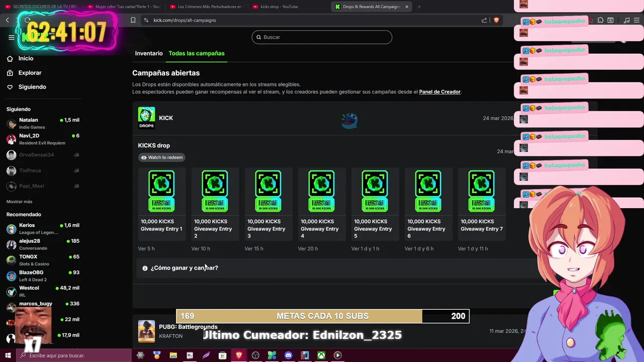Image resolution: width=644 pixels, height=362 pixels.
Task: Open Microsoft Store from the taskbar
Action: (222, 355)
